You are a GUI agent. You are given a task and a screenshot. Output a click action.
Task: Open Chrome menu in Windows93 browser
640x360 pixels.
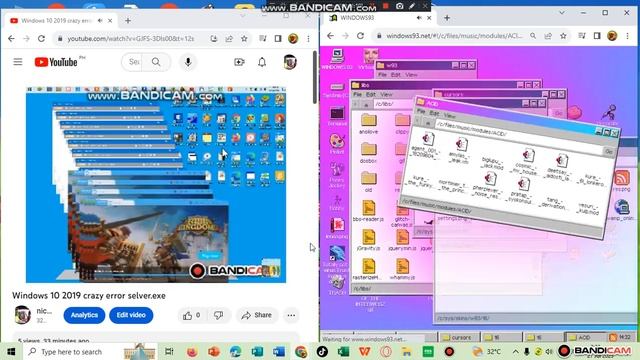click(627, 36)
